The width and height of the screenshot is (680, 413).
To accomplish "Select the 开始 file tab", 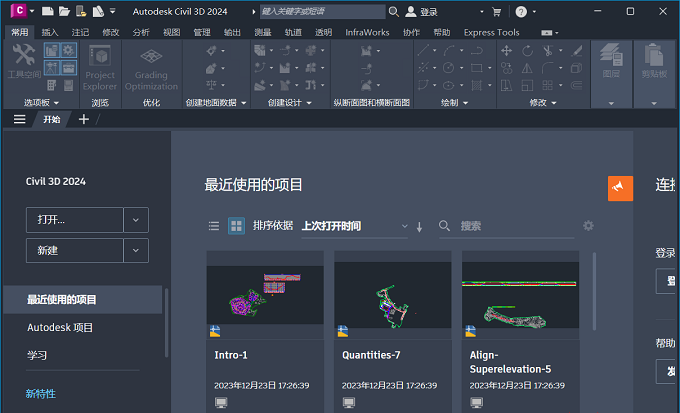I will [x=52, y=119].
